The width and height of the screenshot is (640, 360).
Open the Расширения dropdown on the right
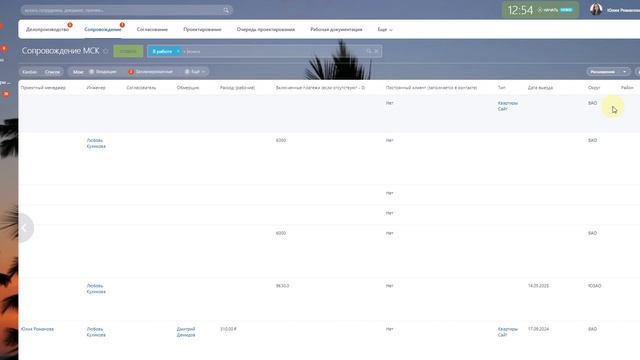pyautogui.click(x=608, y=72)
